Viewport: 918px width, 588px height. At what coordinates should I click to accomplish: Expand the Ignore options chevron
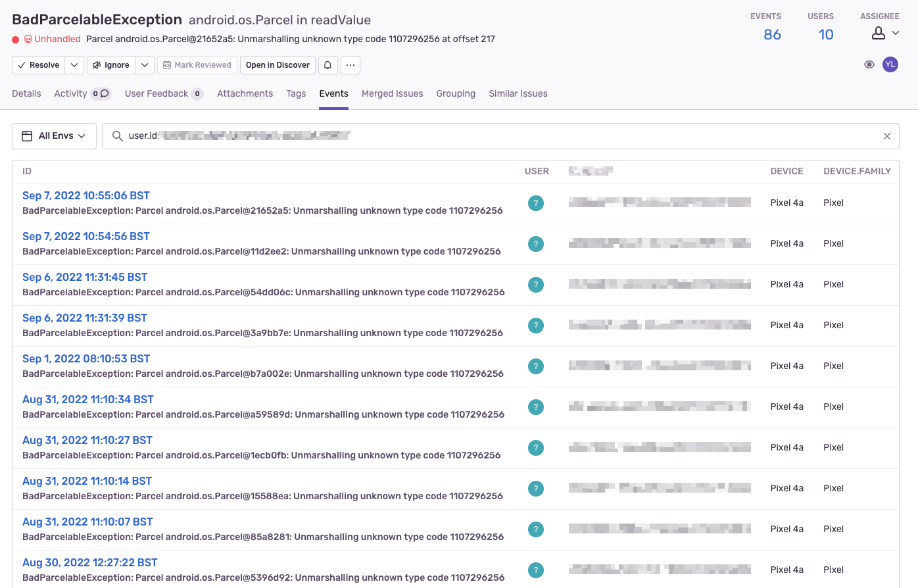[x=145, y=64]
